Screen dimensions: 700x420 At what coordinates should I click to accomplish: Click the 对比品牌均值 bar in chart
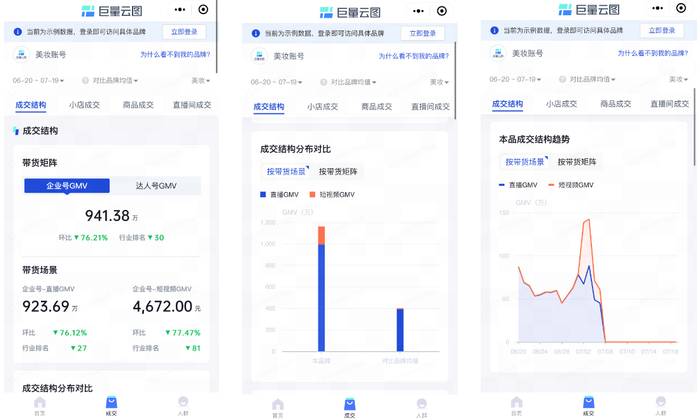point(400,330)
